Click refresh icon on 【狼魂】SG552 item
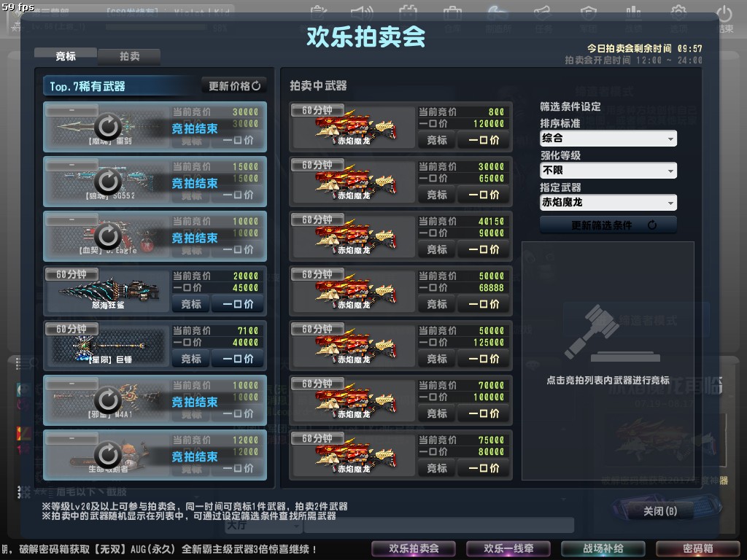 pos(108,181)
